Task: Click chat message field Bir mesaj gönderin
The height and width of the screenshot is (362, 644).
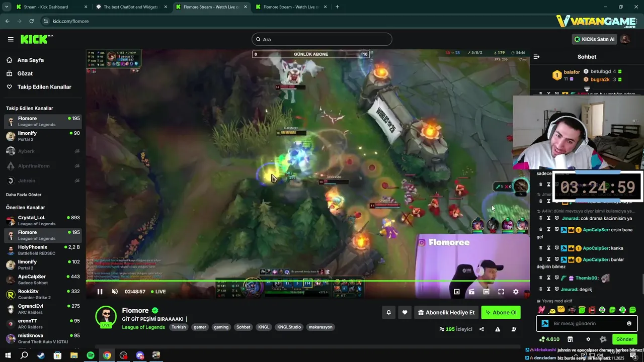Action: [587, 323]
